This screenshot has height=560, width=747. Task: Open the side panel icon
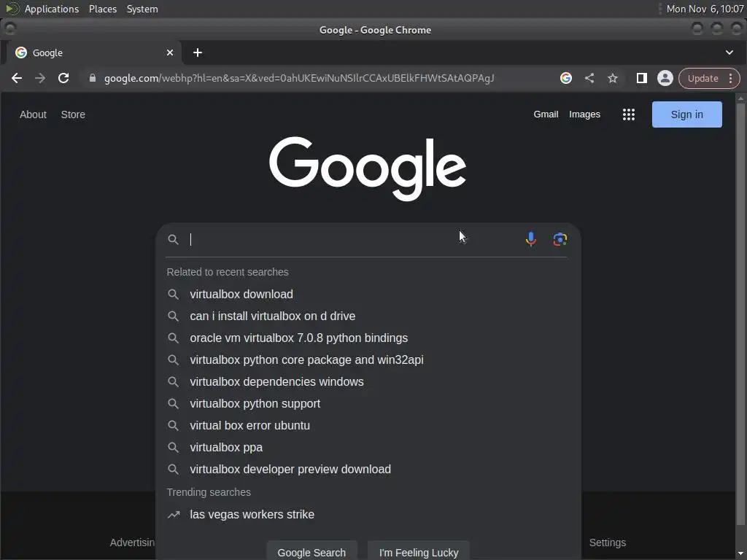642,78
